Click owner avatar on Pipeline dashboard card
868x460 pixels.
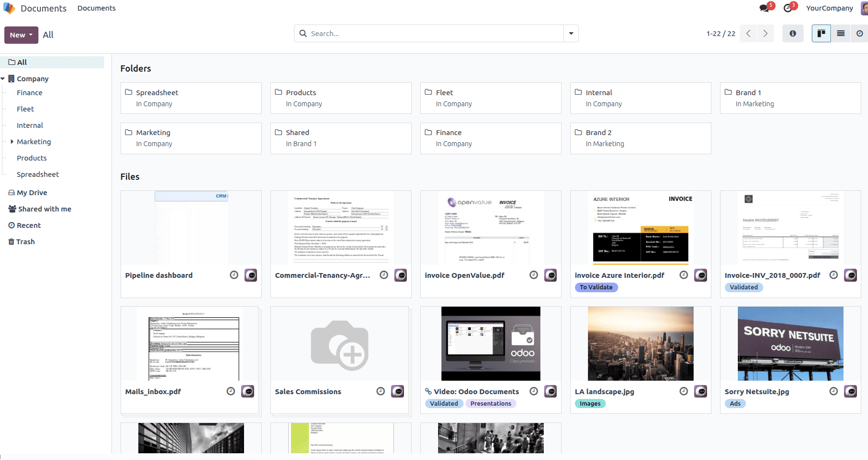[251, 275]
